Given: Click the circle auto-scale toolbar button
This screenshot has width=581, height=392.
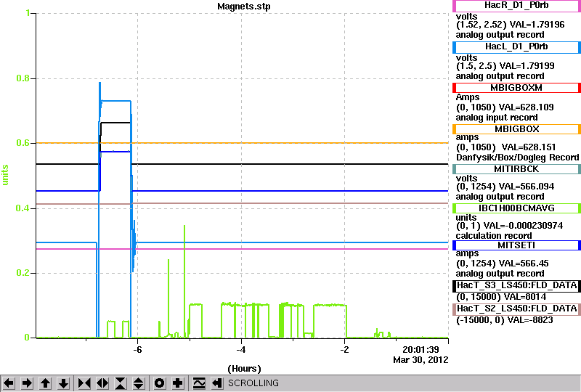Looking at the screenshot, I should coord(159,383).
